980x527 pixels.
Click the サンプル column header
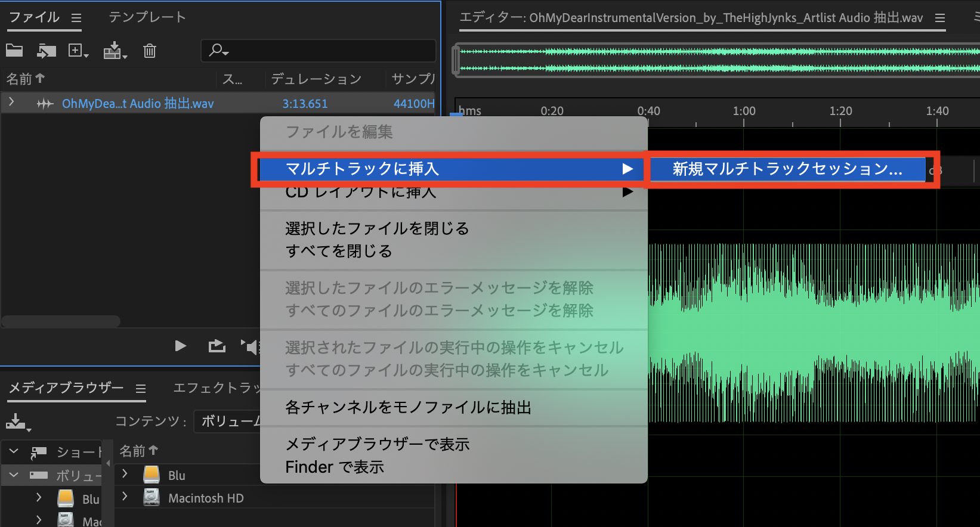[x=413, y=79]
